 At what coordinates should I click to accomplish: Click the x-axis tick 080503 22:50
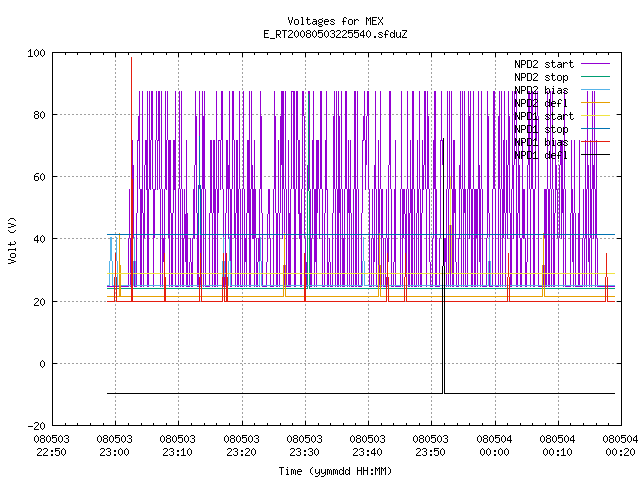coord(51,446)
